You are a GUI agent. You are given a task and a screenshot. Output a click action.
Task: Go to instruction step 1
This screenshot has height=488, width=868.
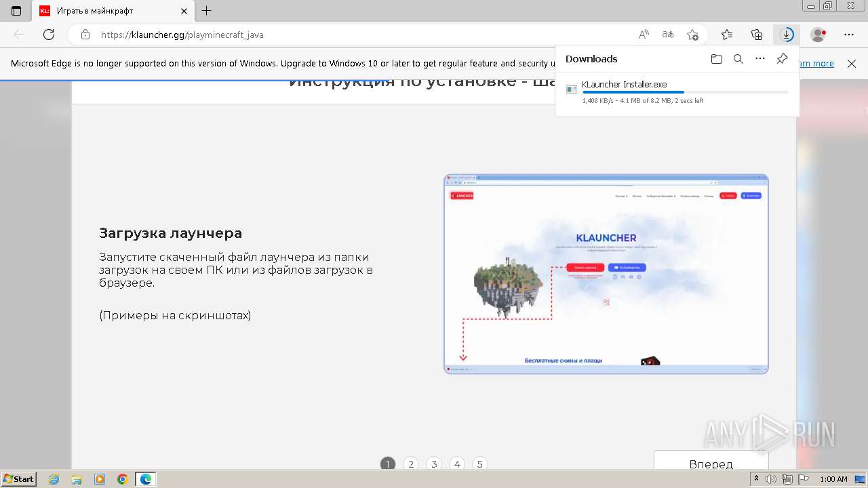pyautogui.click(x=388, y=464)
